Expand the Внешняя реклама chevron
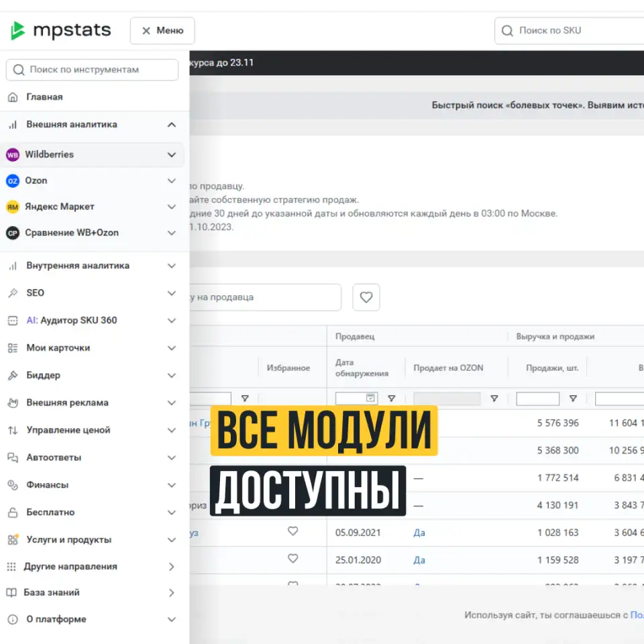The height and width of the screenshot is (644, 644). (x=172, y=402)
